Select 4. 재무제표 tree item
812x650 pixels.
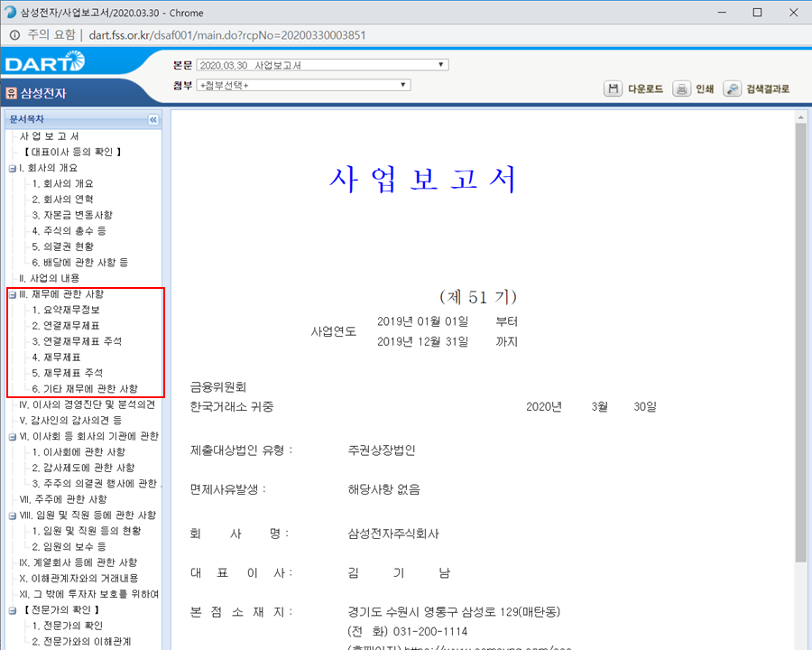click(57, 357)
